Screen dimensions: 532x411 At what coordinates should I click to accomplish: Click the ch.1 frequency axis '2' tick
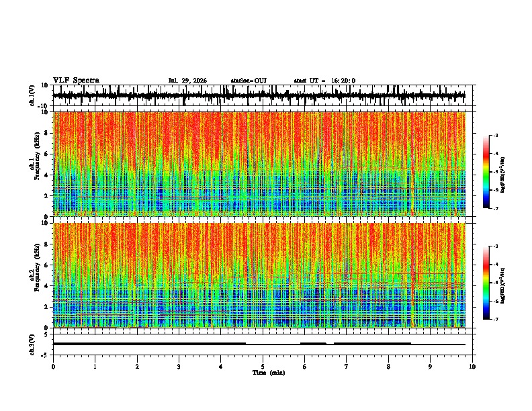tap(46, 196)
